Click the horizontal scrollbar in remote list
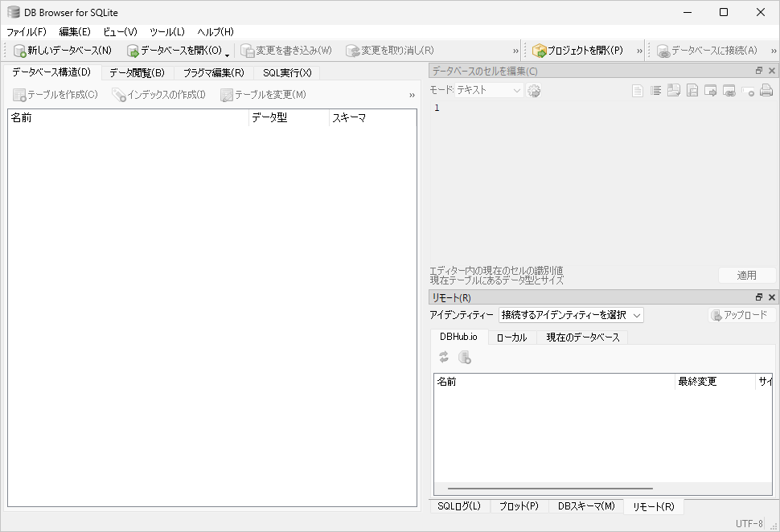This screenshot has width=780, height=532. pos(550,488)
